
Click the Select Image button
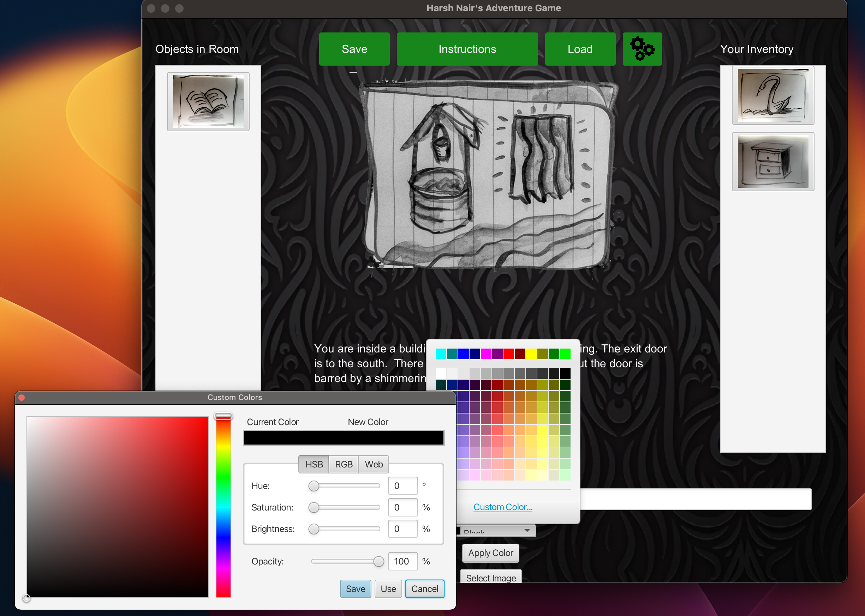(x=490, y=578)
